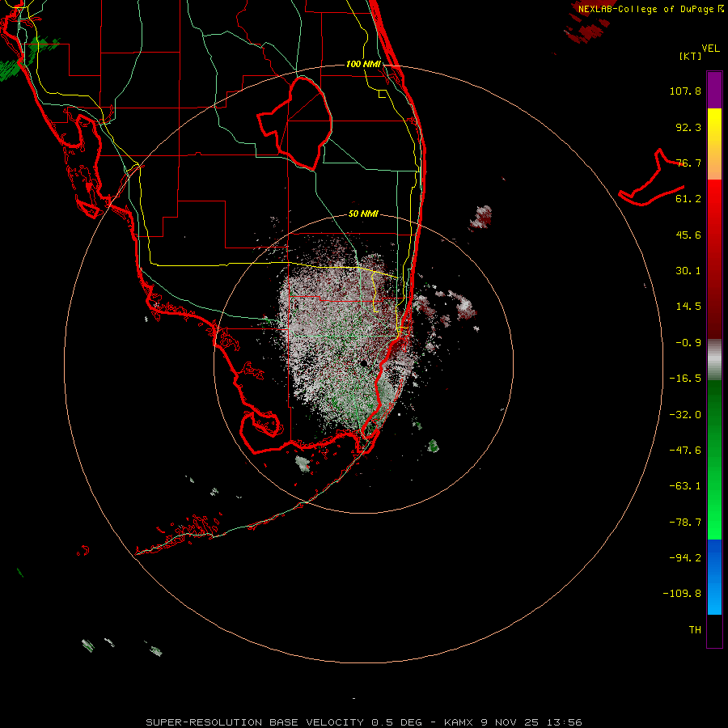This screenshot has width=728, height=728.
Task: Select the 92.3 velocity scale value
Action: 688,127
